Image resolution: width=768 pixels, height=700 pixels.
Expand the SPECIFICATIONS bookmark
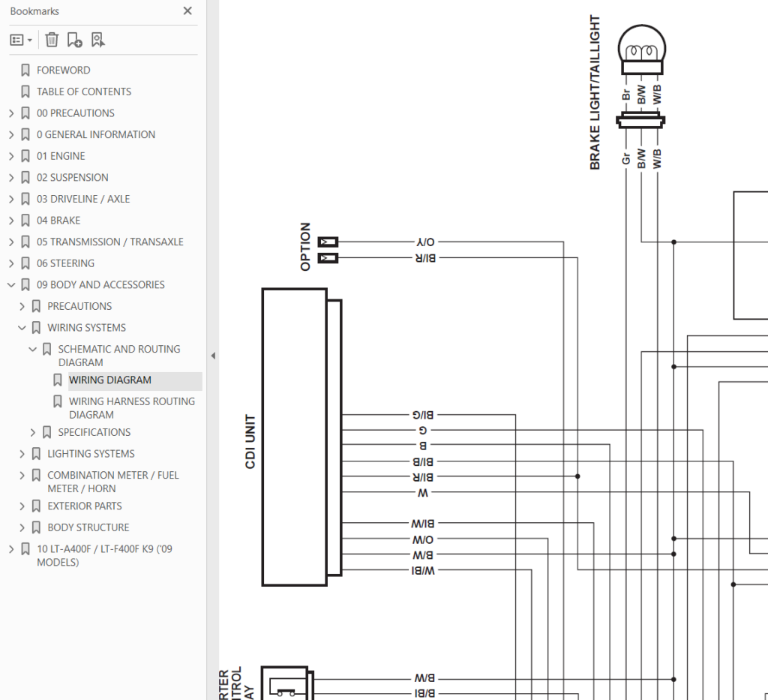(x=33, y=432)
